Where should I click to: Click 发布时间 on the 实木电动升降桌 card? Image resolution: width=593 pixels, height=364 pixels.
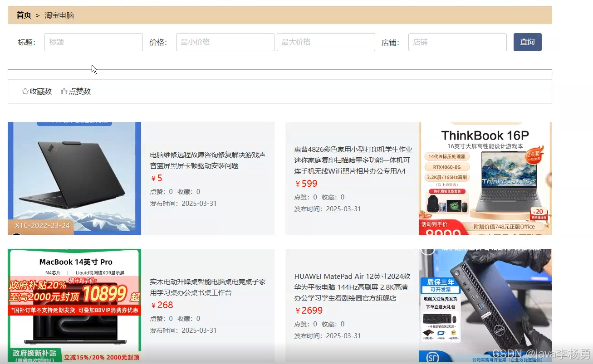(183, 330)
